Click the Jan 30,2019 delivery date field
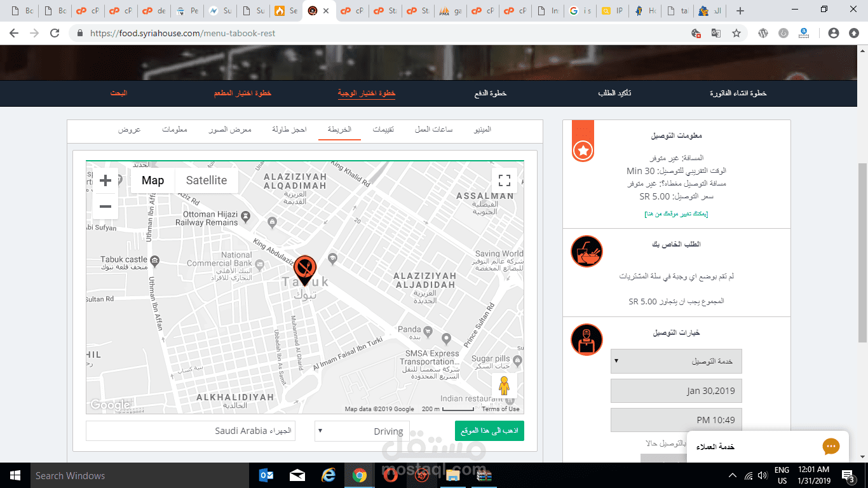868x488 pixels. tap(676, 391)
